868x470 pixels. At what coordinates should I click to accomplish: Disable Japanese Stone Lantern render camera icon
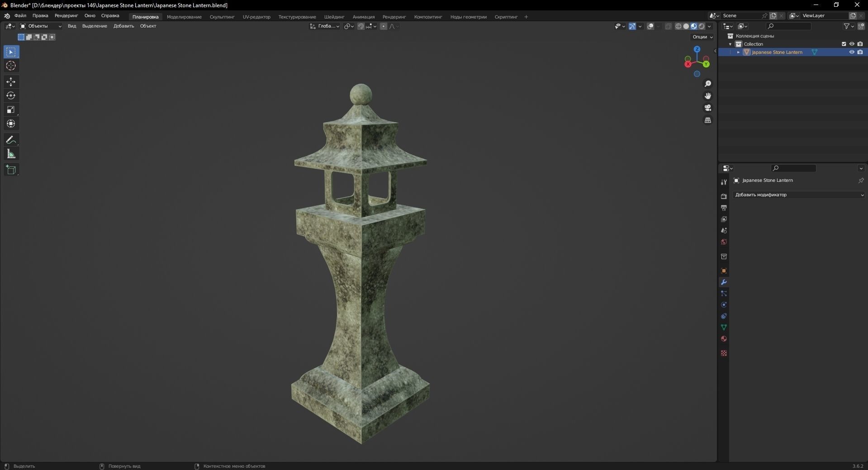[860, 52]
